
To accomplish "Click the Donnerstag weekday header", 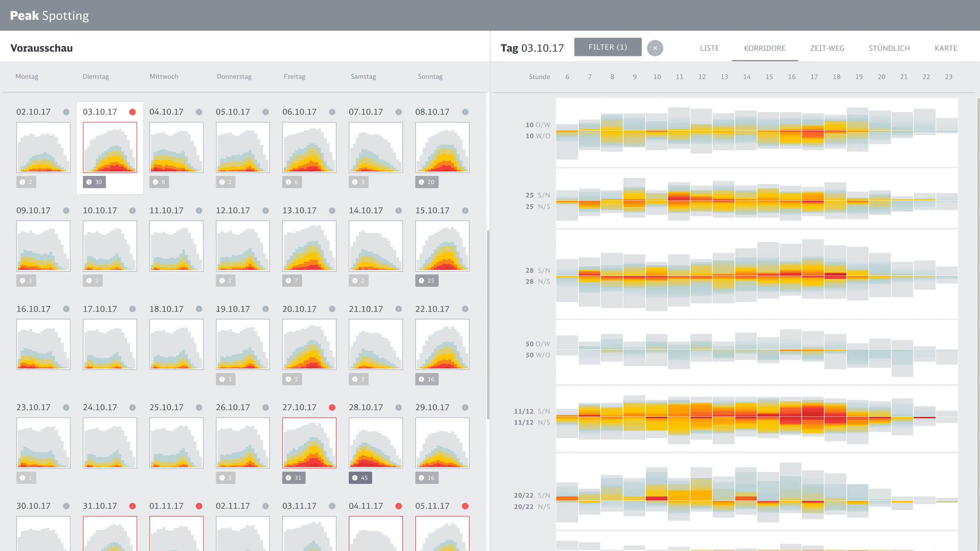I will (234, 76).
